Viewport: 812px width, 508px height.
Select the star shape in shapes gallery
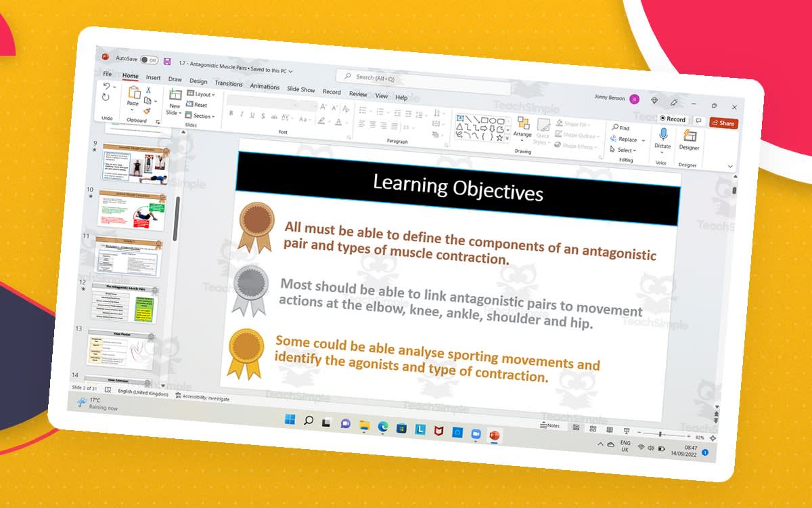[499, 137]
